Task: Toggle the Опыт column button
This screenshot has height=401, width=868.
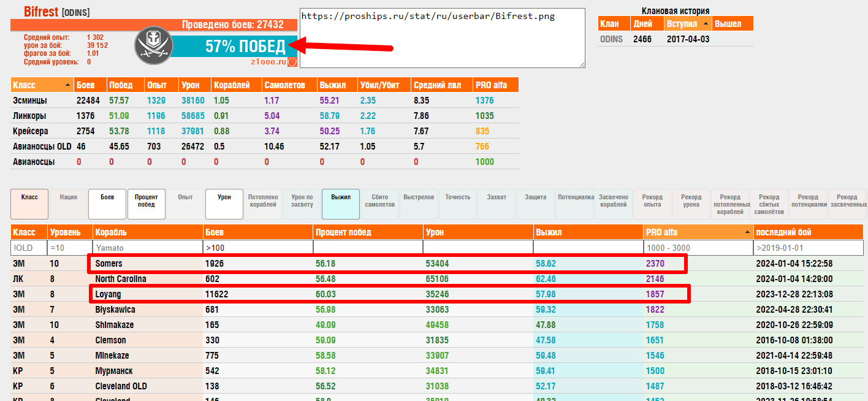Action: 185,204
